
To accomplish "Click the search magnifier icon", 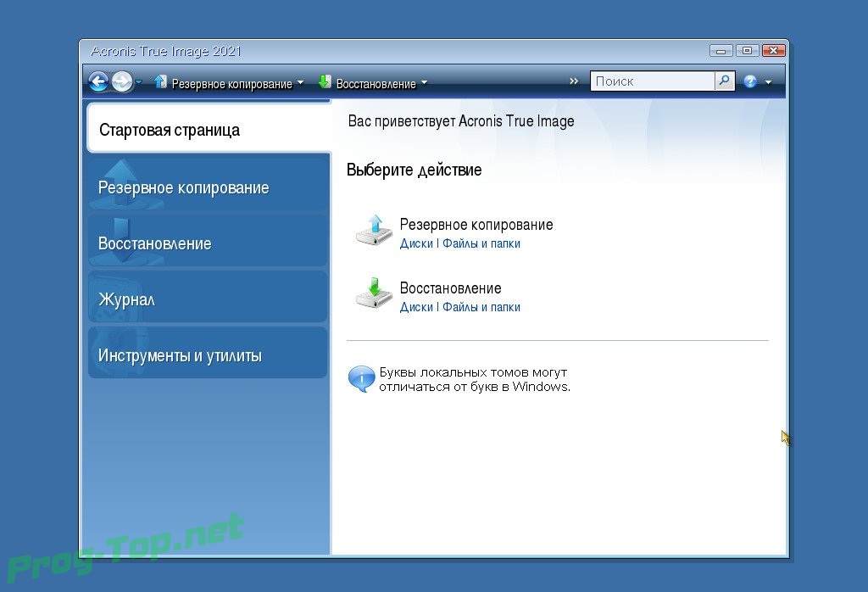I will 724,81.
